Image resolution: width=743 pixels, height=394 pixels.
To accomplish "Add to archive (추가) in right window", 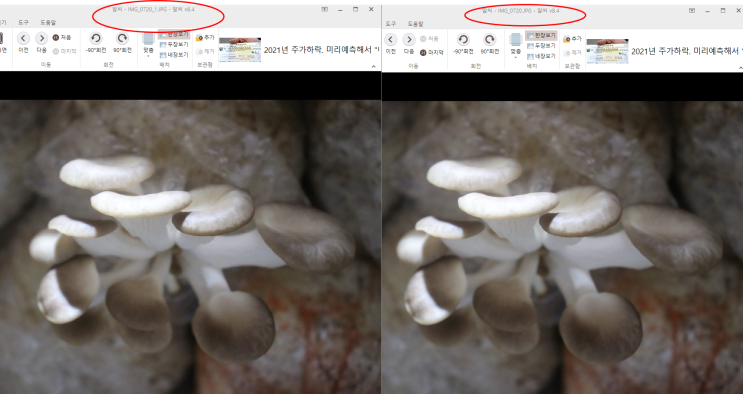I will 573,38.
